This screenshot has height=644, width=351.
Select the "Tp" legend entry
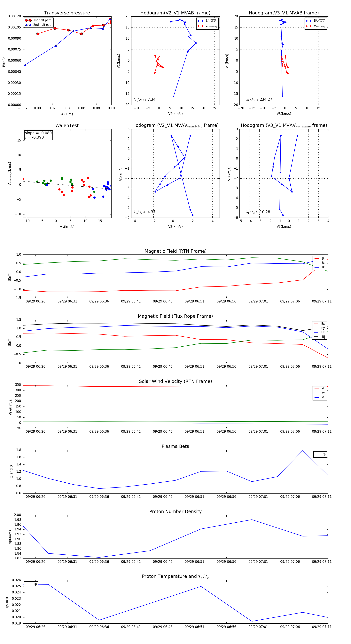pos(31,584)
